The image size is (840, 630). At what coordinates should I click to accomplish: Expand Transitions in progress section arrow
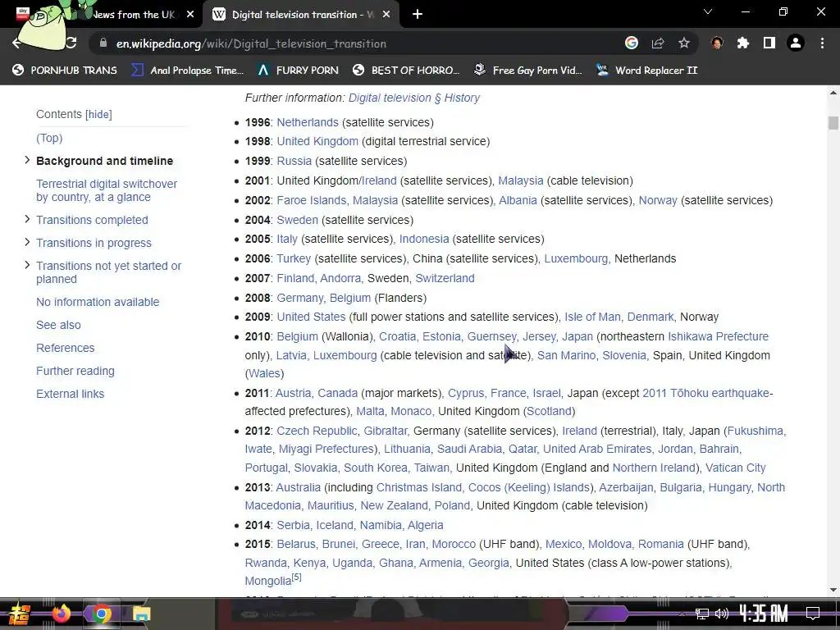point(27,242)
